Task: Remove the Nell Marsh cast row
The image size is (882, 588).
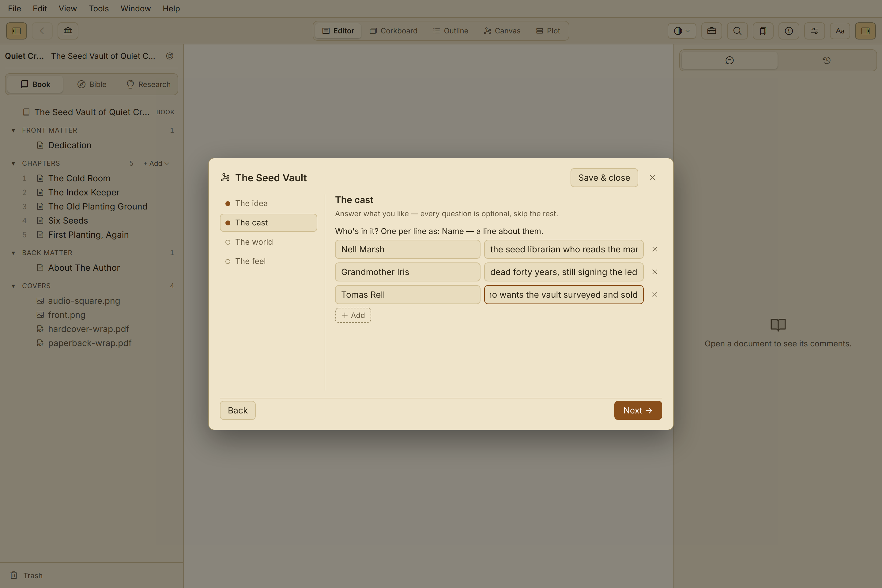Action: 654,249
